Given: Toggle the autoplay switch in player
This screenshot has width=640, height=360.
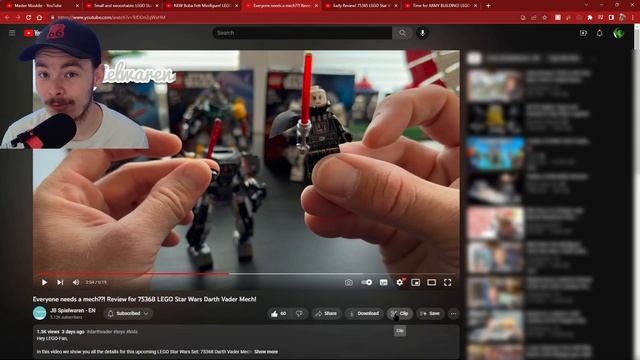Looking at the screenshot, I should (x=367, y=282).
